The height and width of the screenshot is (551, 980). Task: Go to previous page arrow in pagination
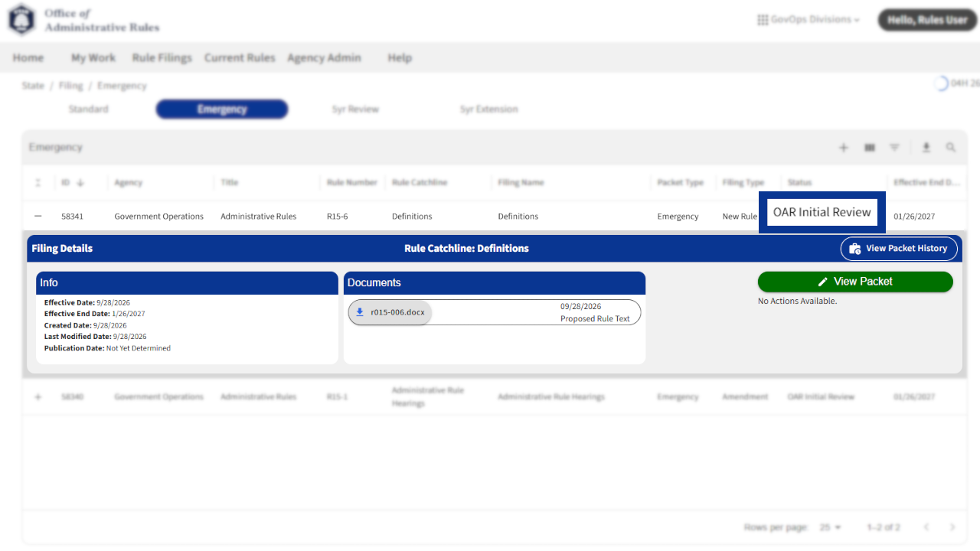(926, 527)
